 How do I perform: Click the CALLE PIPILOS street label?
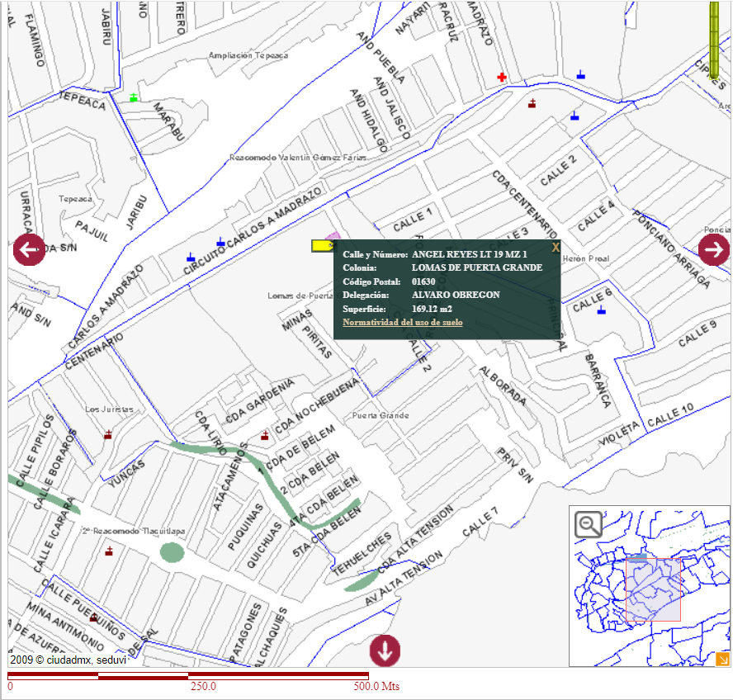[35, 451]
